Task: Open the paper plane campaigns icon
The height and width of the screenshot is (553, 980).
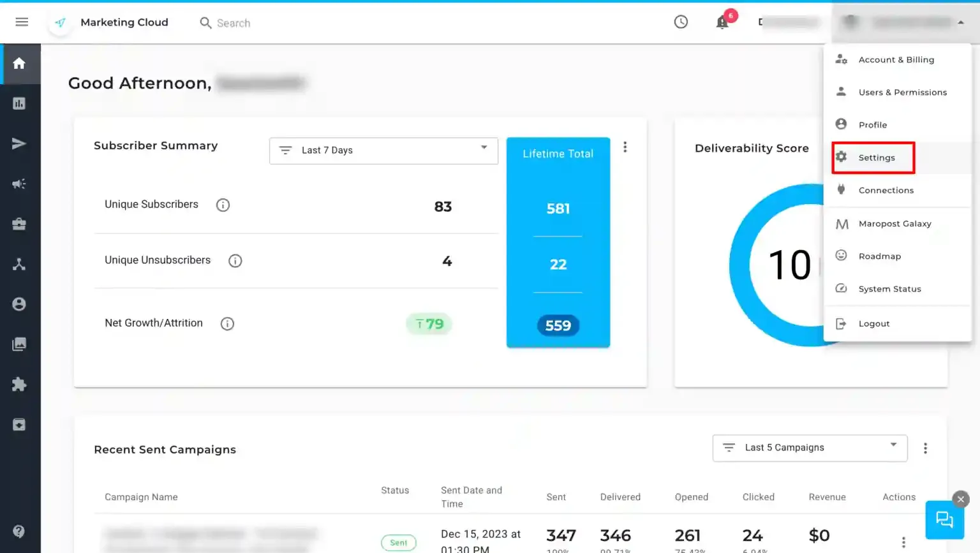Action: pyautogui.click(x=19, y=144)
